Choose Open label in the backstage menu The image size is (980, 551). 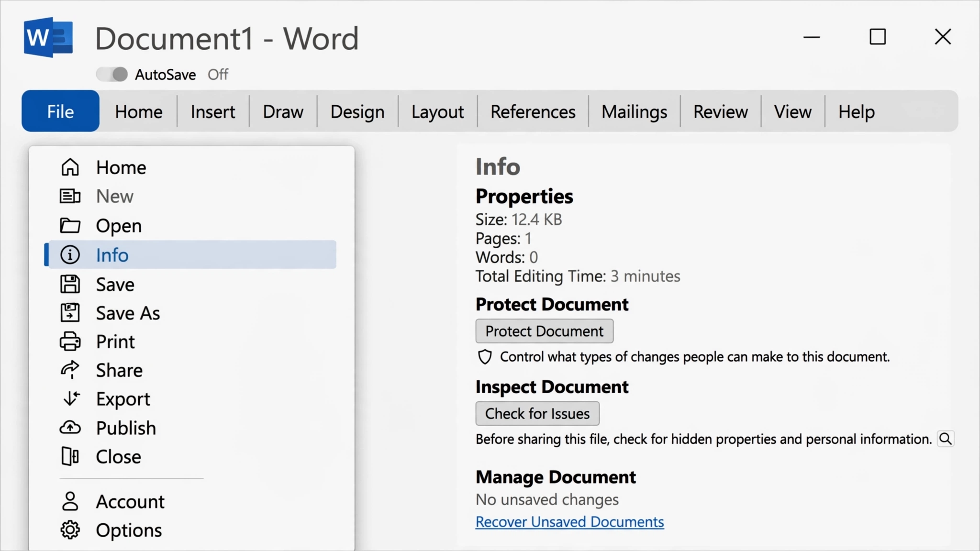tap(119, 226)
